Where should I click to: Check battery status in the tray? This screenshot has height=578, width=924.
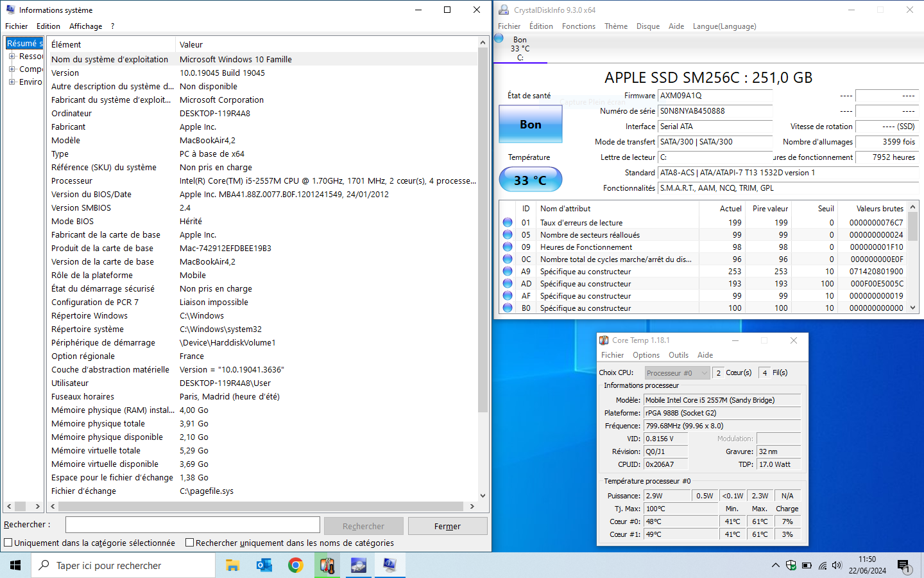point(807,566)
